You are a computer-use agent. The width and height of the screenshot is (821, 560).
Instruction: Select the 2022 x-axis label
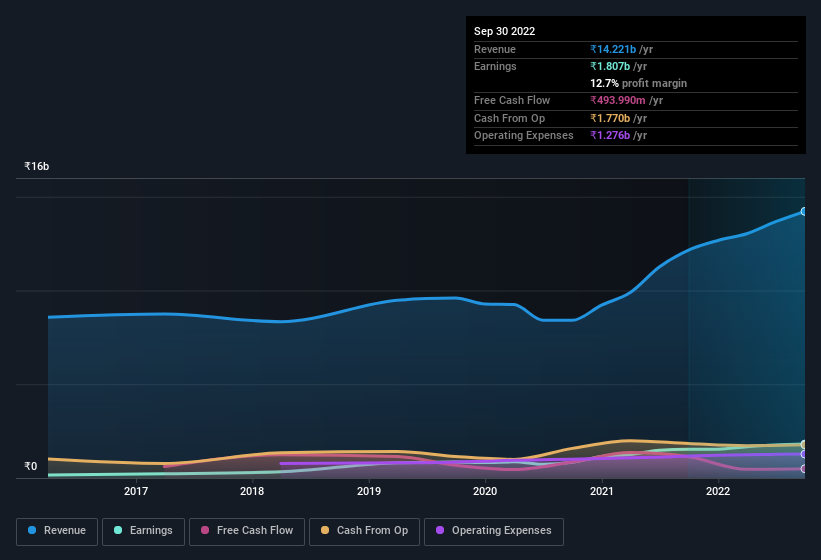click(718, 491)
